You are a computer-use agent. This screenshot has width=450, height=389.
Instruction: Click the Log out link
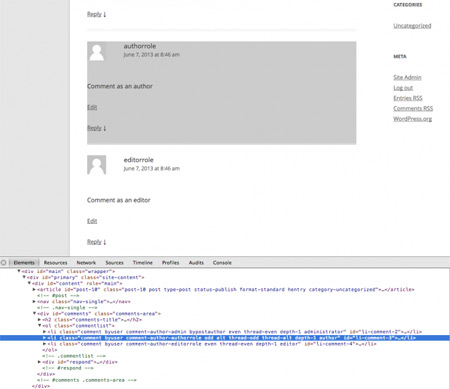pos(403,88)
